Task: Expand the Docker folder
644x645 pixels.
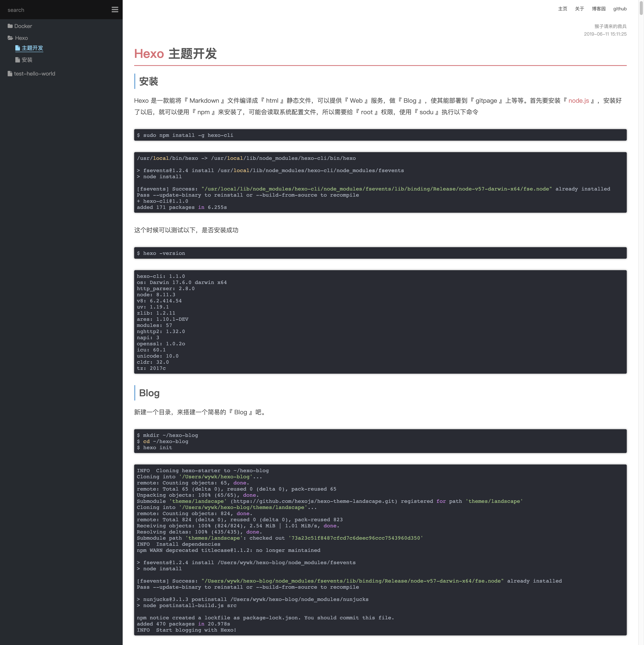Action: 23,26
